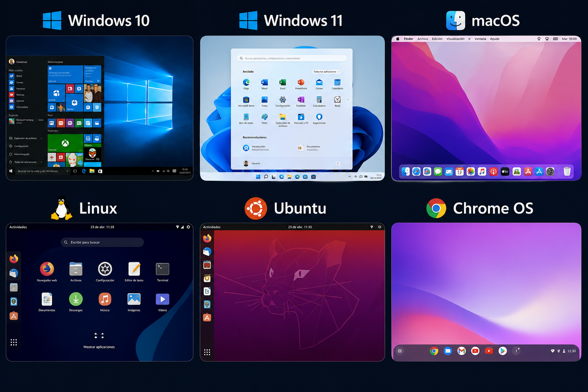Click Todas las aplicaciones in Windows 11 Start
Image resolution: width=588 pixels, height=392 pixels.
[326, 72]
